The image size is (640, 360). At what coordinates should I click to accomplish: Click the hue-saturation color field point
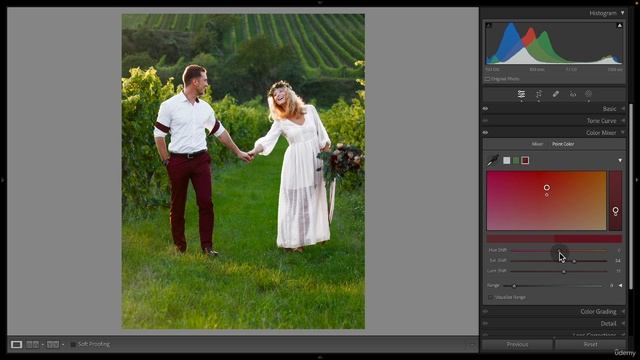coord(547,187)
